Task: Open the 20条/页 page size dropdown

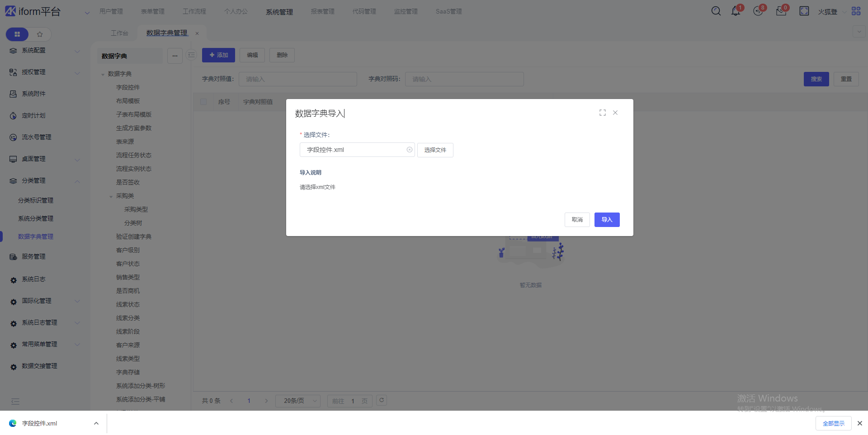Action: tap(298, 401)
